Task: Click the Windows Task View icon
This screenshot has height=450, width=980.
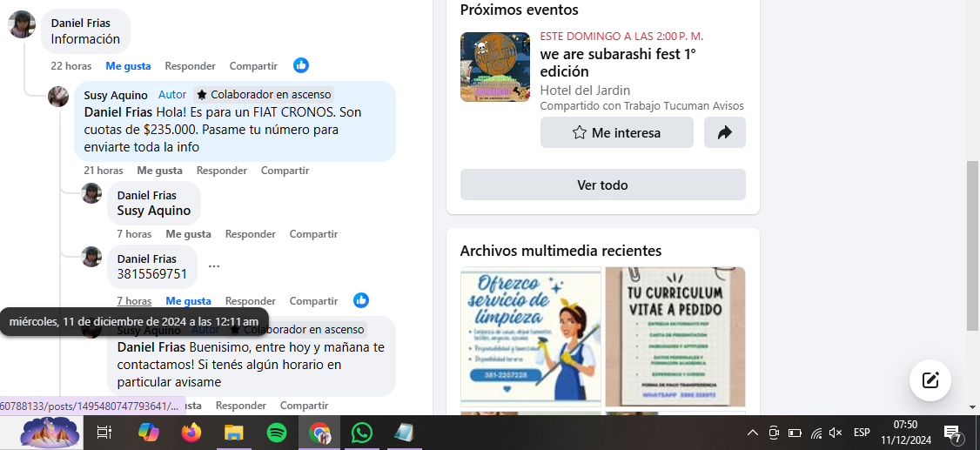Action: click(104, 433)
